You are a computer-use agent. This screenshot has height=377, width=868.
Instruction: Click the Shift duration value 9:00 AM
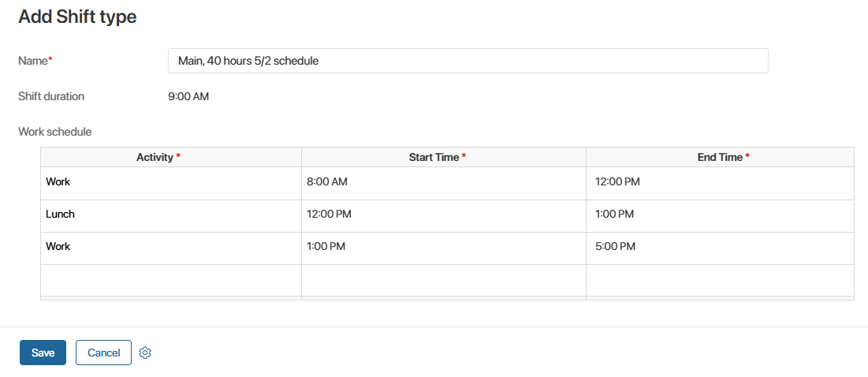click(188, 97)
